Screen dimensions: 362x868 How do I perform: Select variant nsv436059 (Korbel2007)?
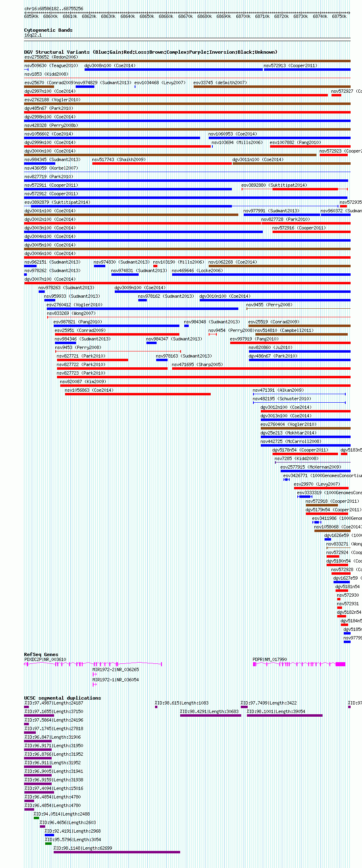click(51, 168)
